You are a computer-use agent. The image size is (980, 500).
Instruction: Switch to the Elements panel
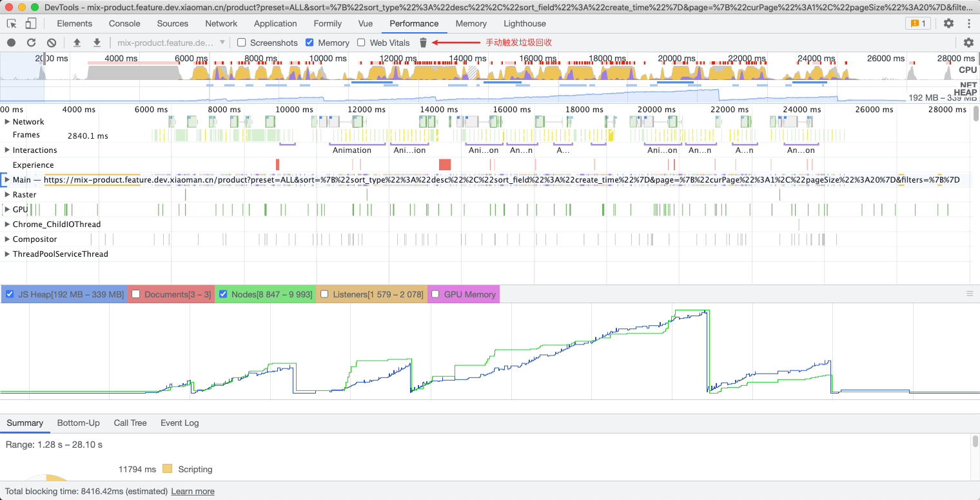[75, 23]
